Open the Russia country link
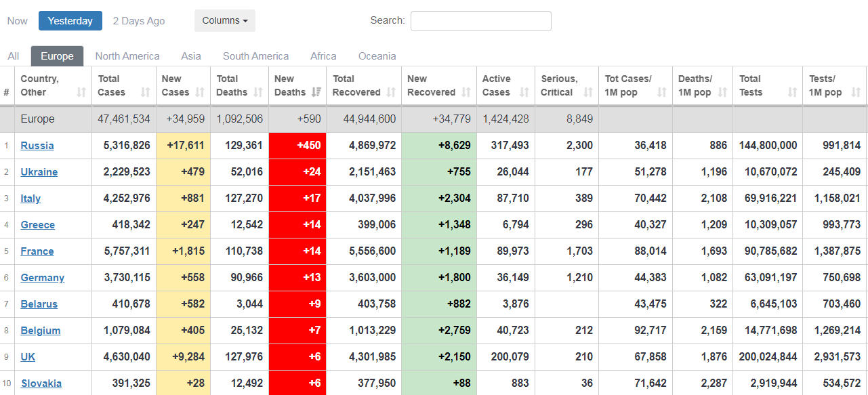 pos(37,146)
